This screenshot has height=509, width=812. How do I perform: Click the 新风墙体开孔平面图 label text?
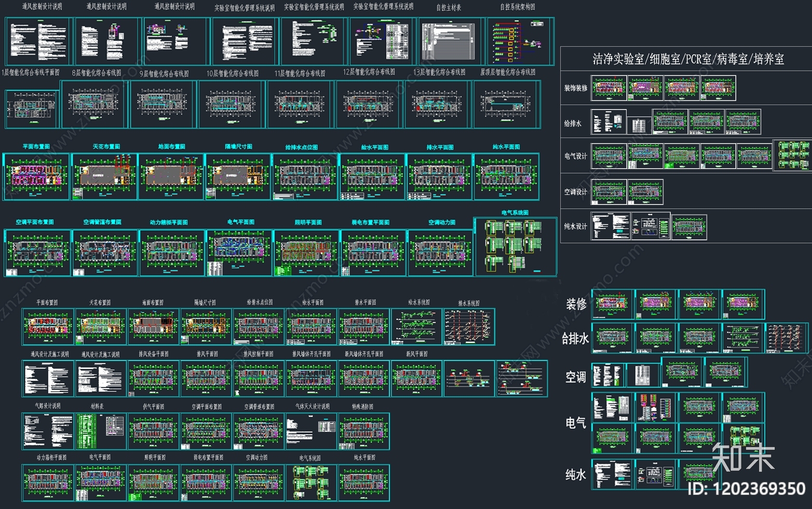(x=364, y=354)
